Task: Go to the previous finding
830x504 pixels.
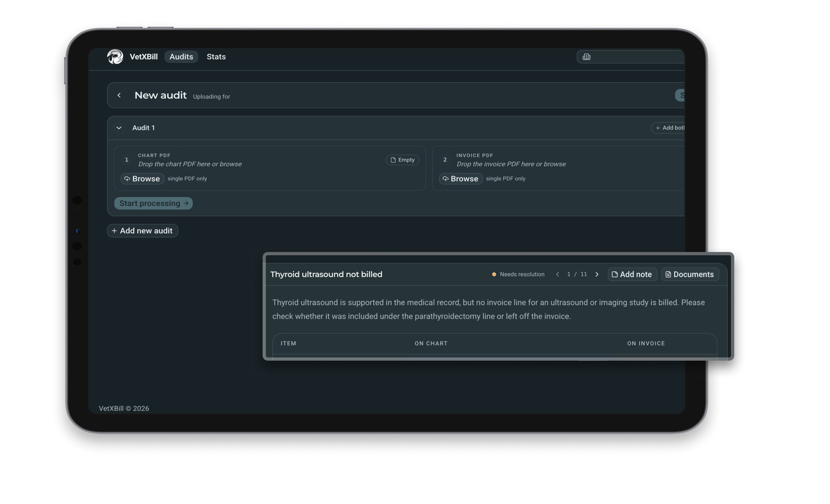Action: click(557, 274)
